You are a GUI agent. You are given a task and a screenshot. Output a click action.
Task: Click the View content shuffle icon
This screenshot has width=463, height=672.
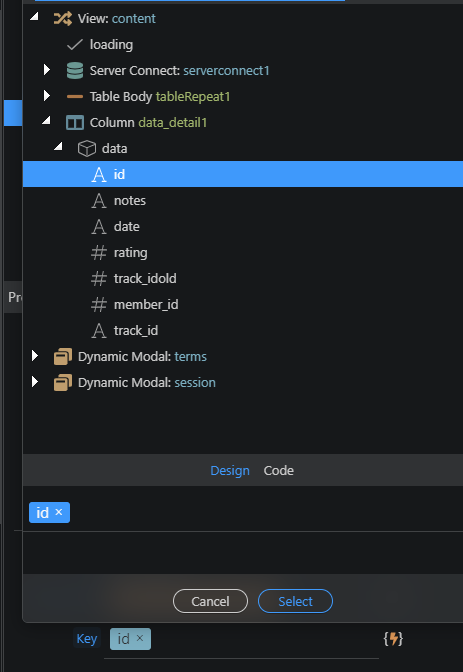[x=63, y=18]
